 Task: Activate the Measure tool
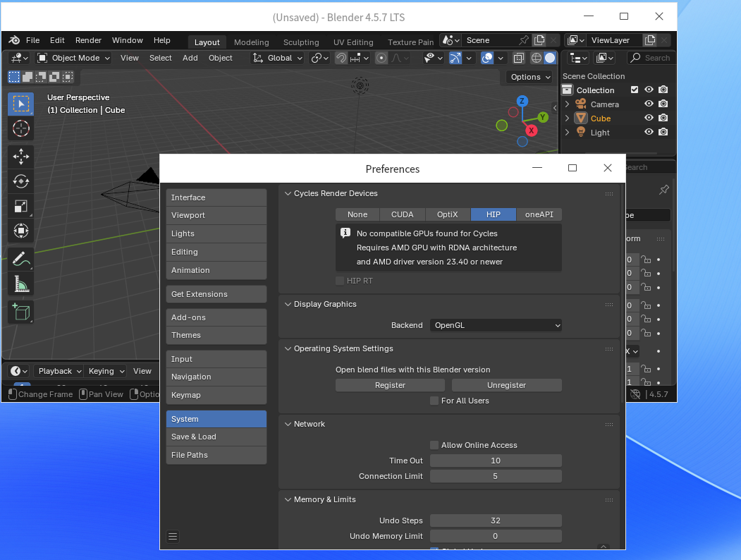(20, 284)
